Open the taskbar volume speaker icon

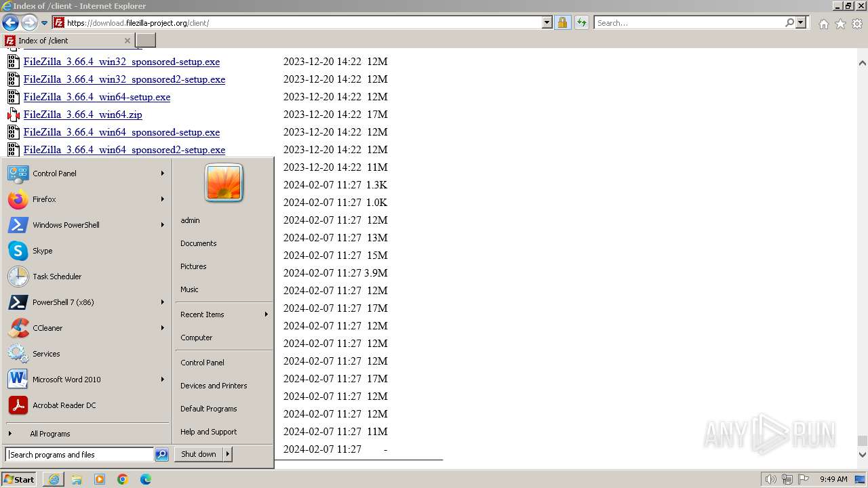tap(770, 479)
